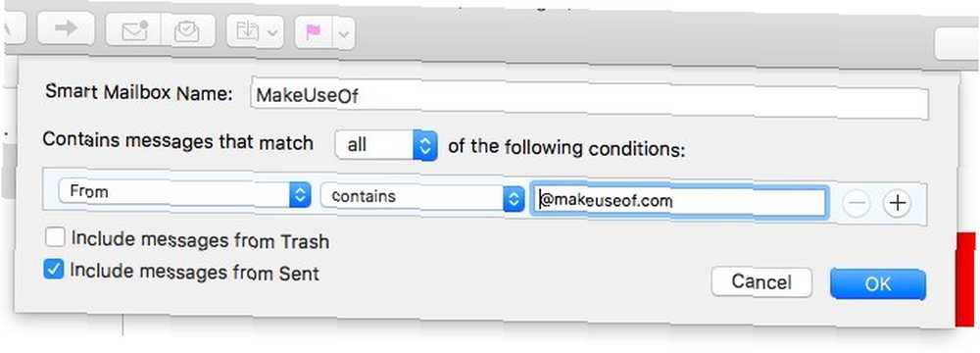
Task: Click the Cancel button
Action: click(x=761, y=282)
